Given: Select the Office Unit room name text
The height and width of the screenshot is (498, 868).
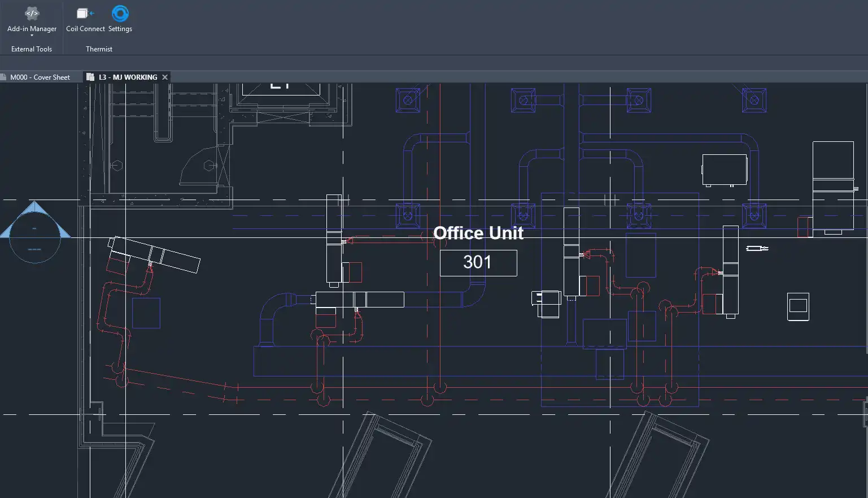Looking at the screenshot, I should (x=478, y=233).
